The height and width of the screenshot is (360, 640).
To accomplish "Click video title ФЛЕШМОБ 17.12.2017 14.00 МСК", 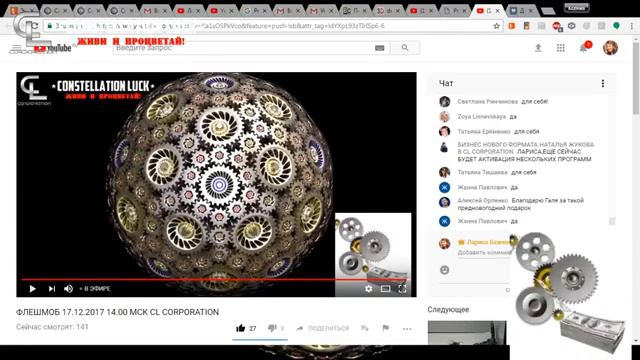I will tap(118, 312).
